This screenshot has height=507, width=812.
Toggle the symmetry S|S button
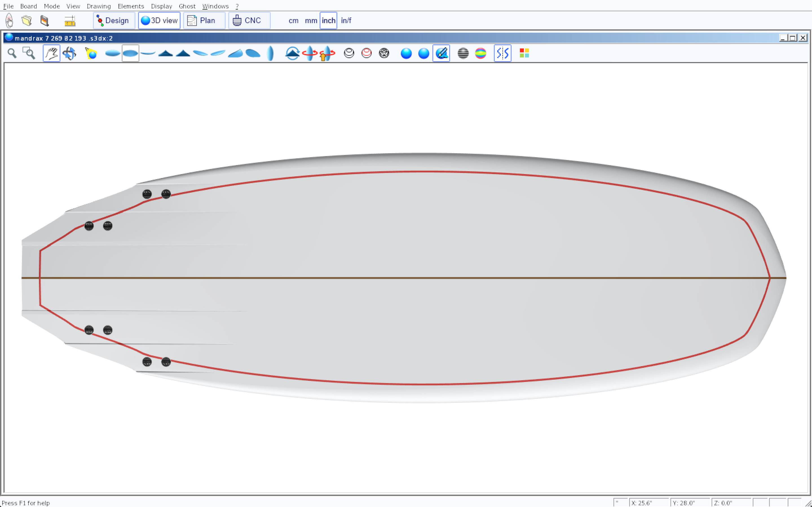pyautogui.click(x=502, y=53)
